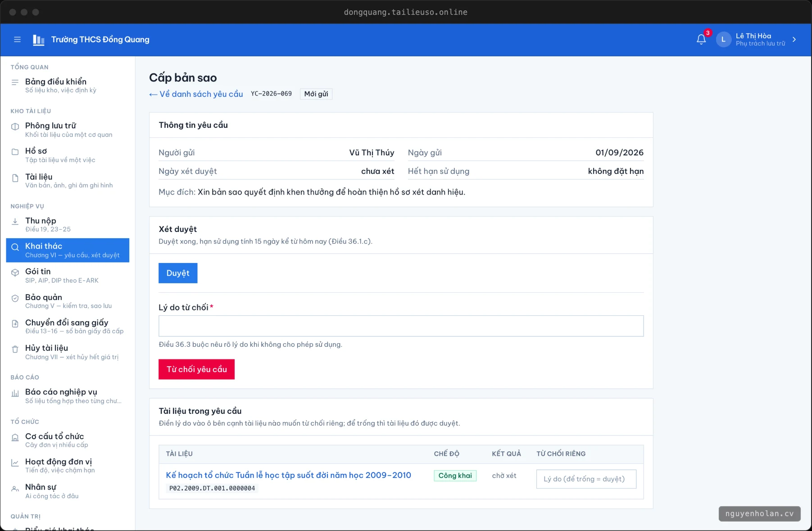Open Hủy tài liệu via trash icon
The height and width of the screenshot is (531, 812).
coord(15,349)
